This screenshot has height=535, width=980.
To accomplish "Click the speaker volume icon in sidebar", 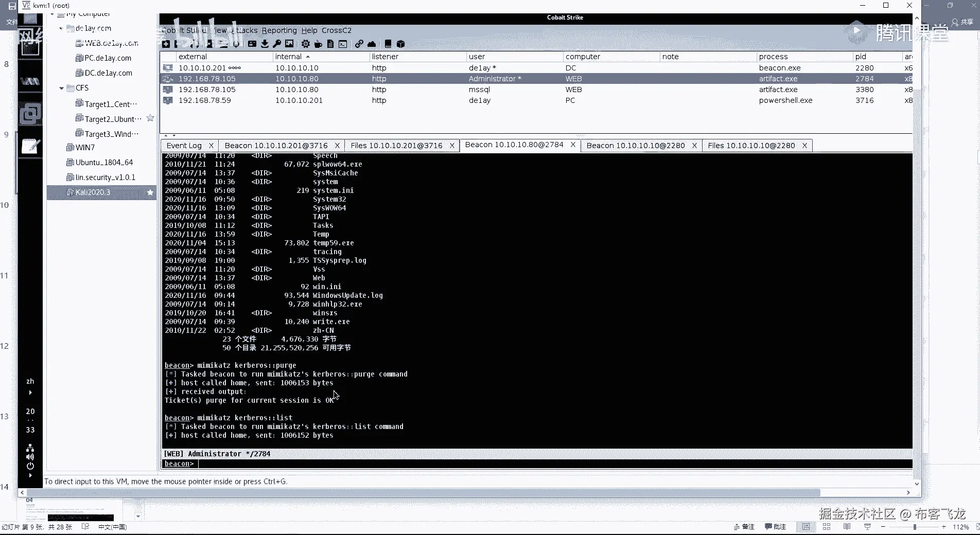I will [30, 457].
